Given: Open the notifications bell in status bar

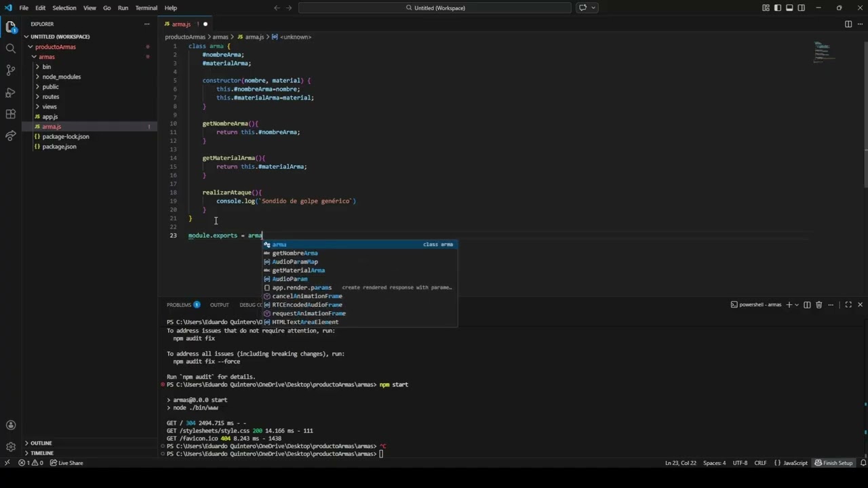Looking at the screenshot, I should pyautogui.click(x=863, y=463).
